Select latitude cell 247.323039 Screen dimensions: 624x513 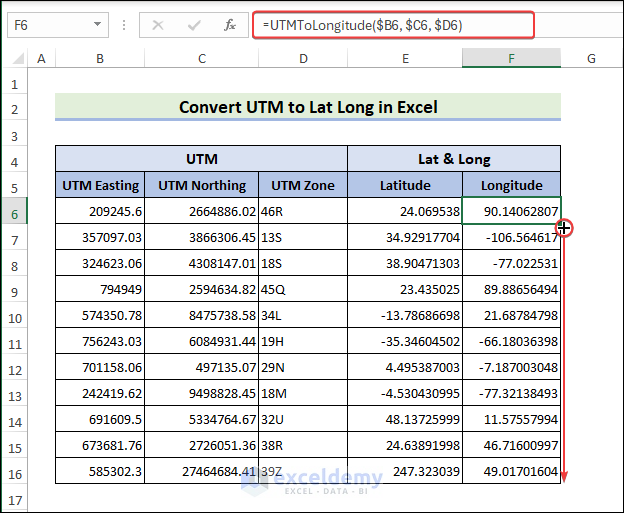pyautogui.click(x=405, y=471)
